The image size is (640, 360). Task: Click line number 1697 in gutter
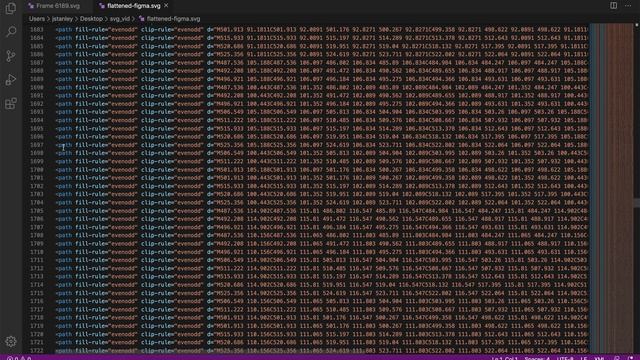(x=36, y=145)
